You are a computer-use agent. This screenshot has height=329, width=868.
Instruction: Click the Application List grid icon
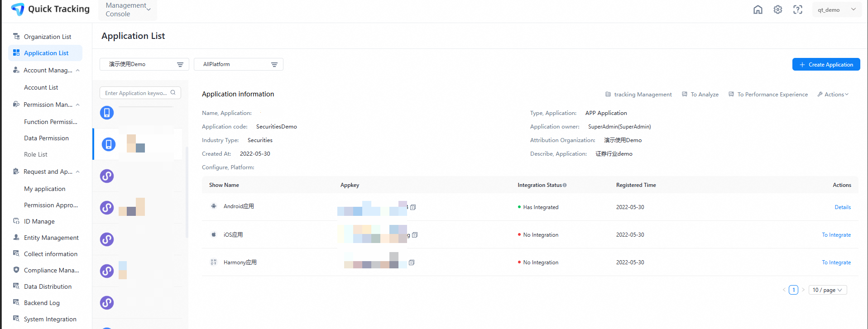point(16,52)
